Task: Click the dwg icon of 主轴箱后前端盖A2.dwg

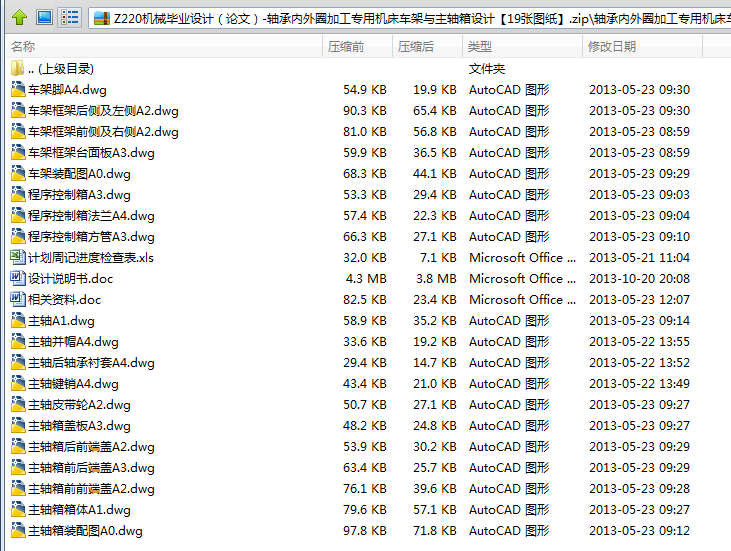Action: [x=18, y=446]
